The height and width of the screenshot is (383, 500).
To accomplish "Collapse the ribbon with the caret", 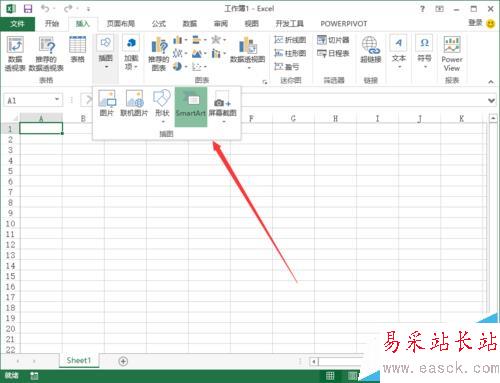I will (491, 81).
